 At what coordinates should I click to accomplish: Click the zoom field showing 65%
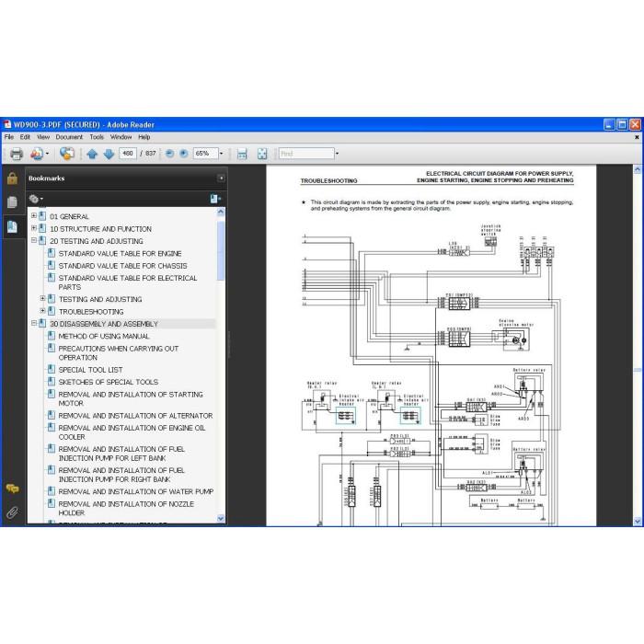tap(205, 154)
